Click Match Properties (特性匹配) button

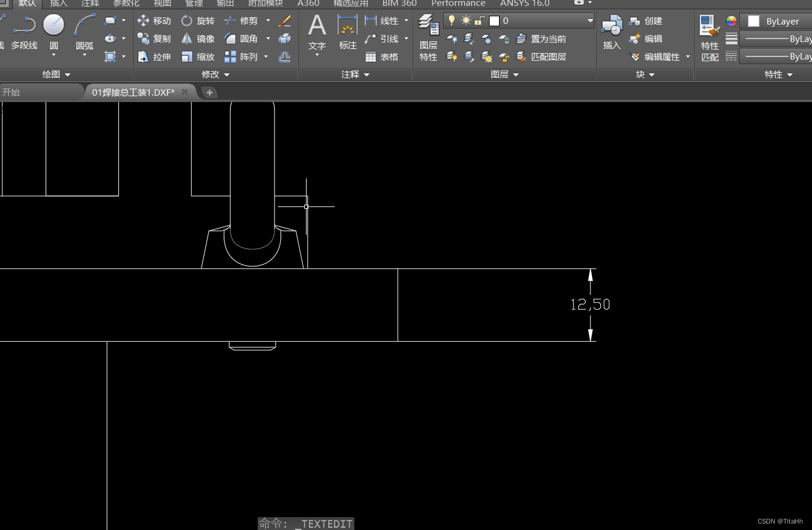pos(709,38)
